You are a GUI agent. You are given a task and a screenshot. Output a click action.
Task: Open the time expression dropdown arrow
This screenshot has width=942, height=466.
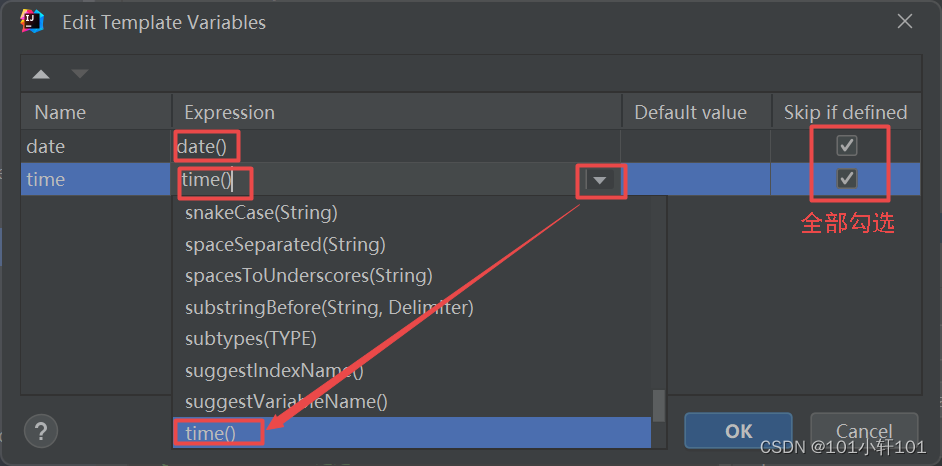coord(600,181)
